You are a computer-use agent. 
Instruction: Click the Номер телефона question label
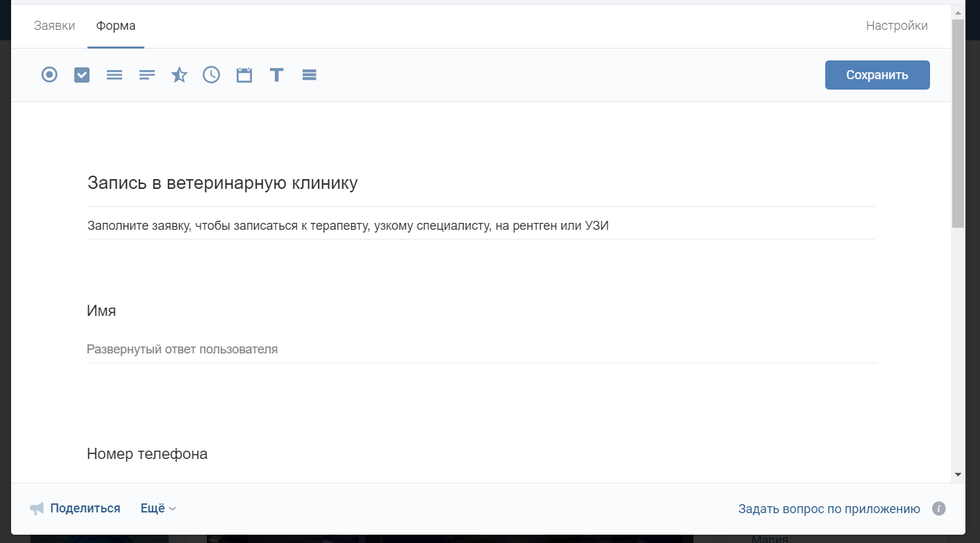point(147,454)
